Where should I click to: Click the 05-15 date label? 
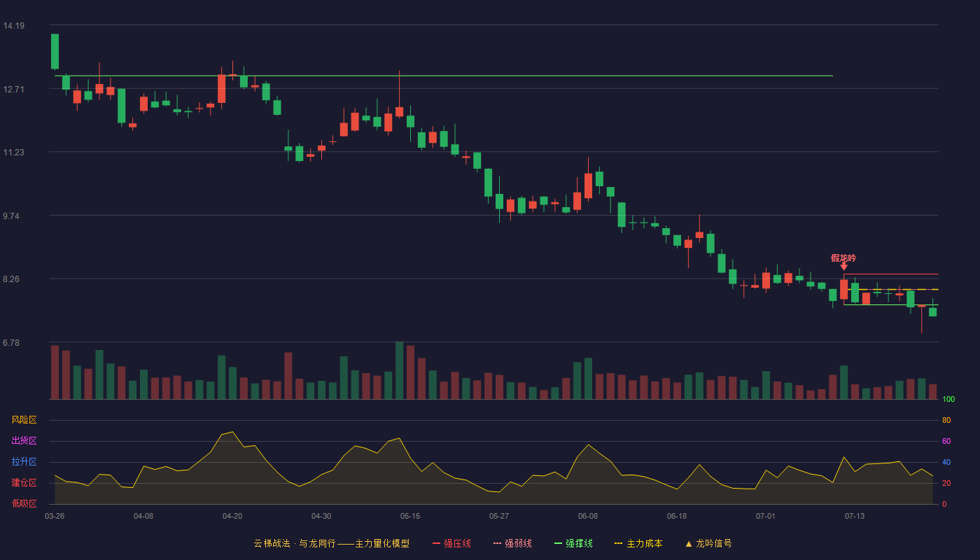click(410, 516)
